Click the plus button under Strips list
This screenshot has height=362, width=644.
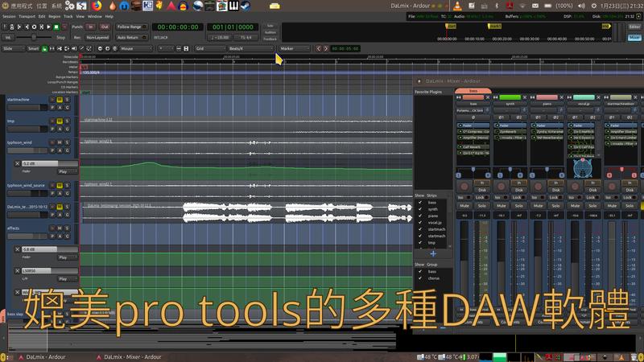tap(433, 253)
